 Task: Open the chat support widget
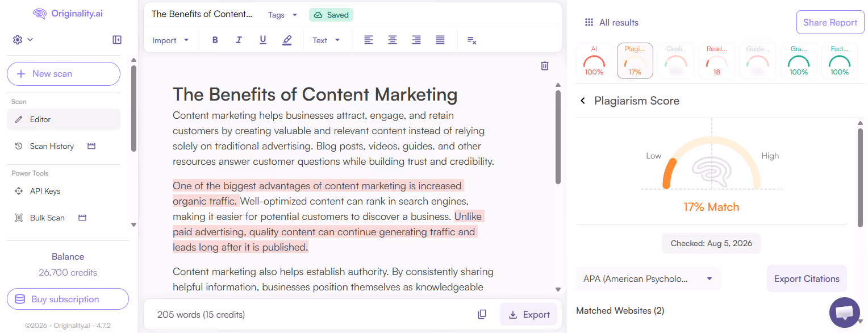point(845,313)
